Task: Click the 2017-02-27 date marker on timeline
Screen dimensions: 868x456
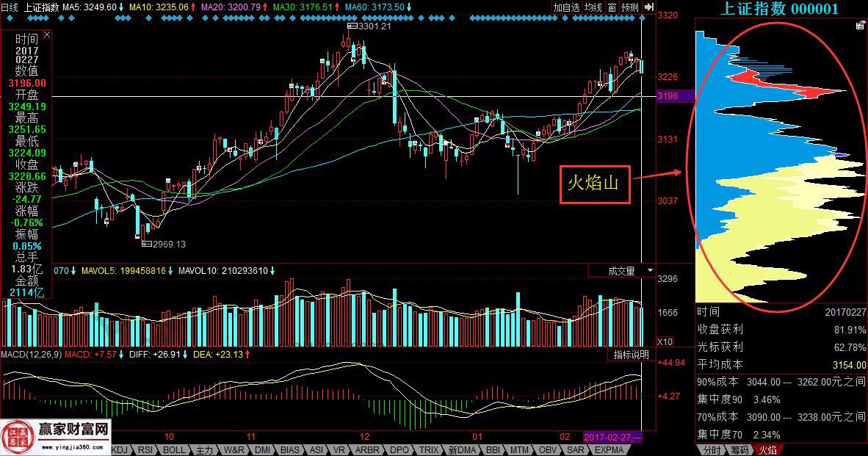Action: (x=612, y=436)
